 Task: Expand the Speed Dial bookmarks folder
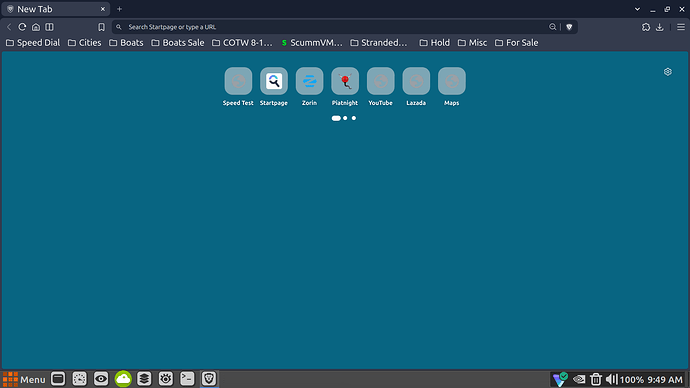pyautogui.click(x=33, y=43)
